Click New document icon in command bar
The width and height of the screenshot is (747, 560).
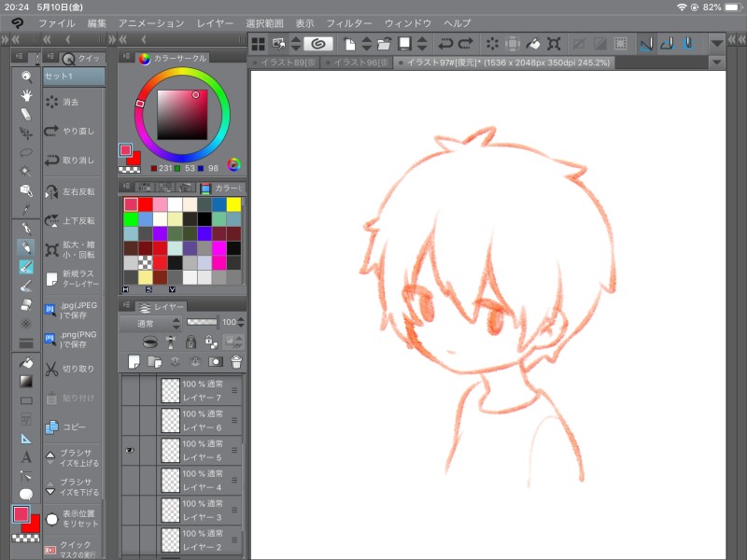(349, 44)
